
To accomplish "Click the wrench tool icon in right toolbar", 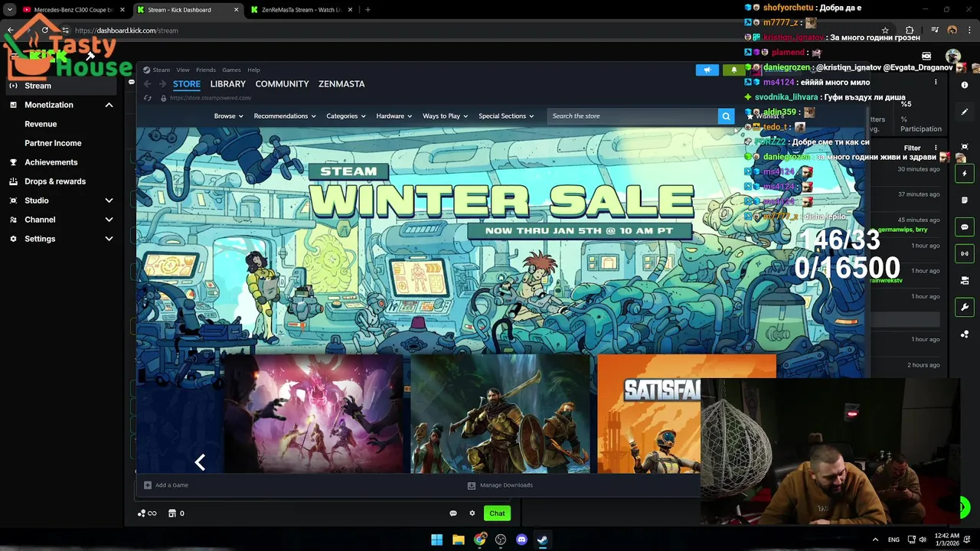I will pyautogui.click(x=965, y=308).
